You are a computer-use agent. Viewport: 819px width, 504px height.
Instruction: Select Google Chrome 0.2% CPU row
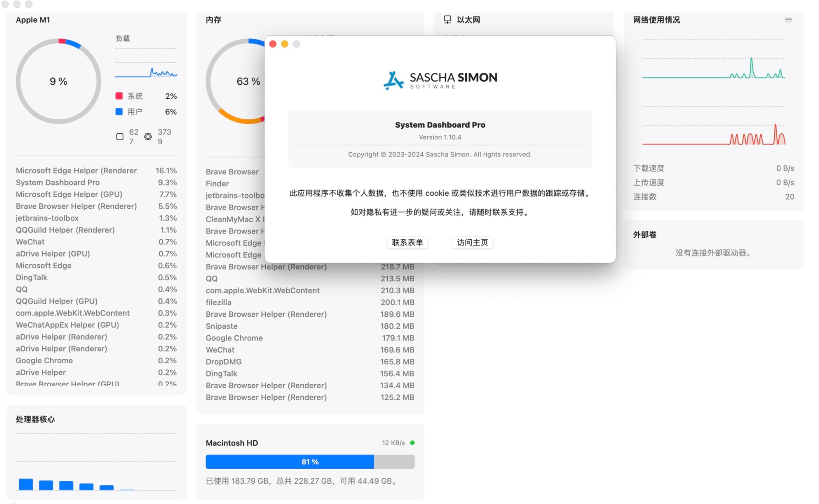96,361
